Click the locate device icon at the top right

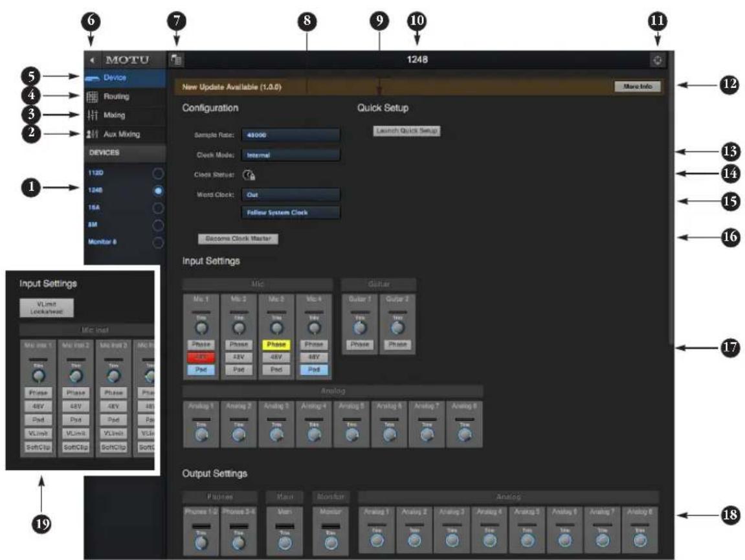click(x=658, y=60)
